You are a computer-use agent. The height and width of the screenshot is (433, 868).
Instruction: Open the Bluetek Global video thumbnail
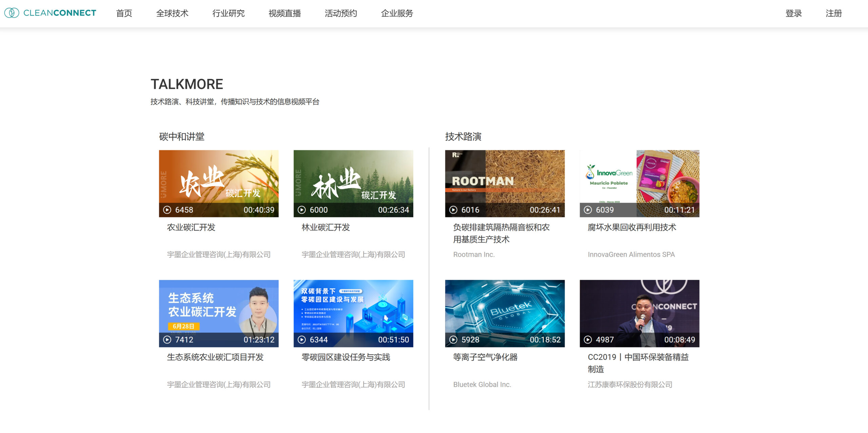point(505,313)
